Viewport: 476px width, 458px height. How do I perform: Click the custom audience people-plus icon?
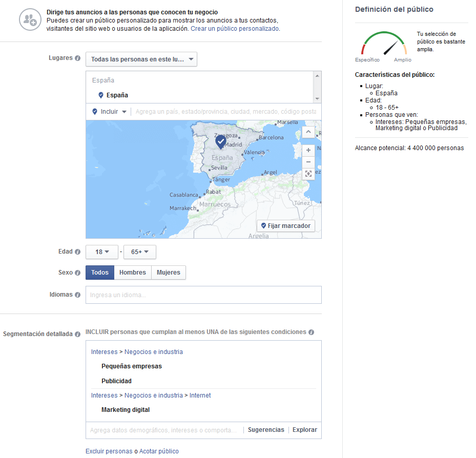[x=30, y=20]
